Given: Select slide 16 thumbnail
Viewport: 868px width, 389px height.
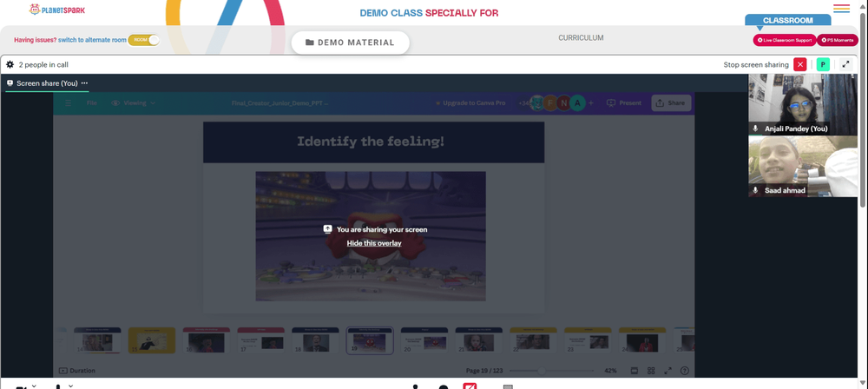Looking at the screenshot, I should [206, 340].
